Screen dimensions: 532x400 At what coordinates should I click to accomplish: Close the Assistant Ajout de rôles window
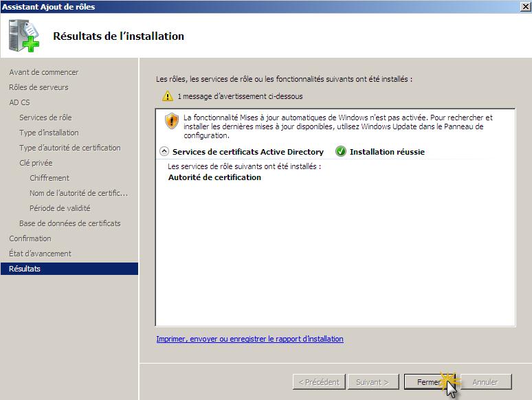(526, 6)
